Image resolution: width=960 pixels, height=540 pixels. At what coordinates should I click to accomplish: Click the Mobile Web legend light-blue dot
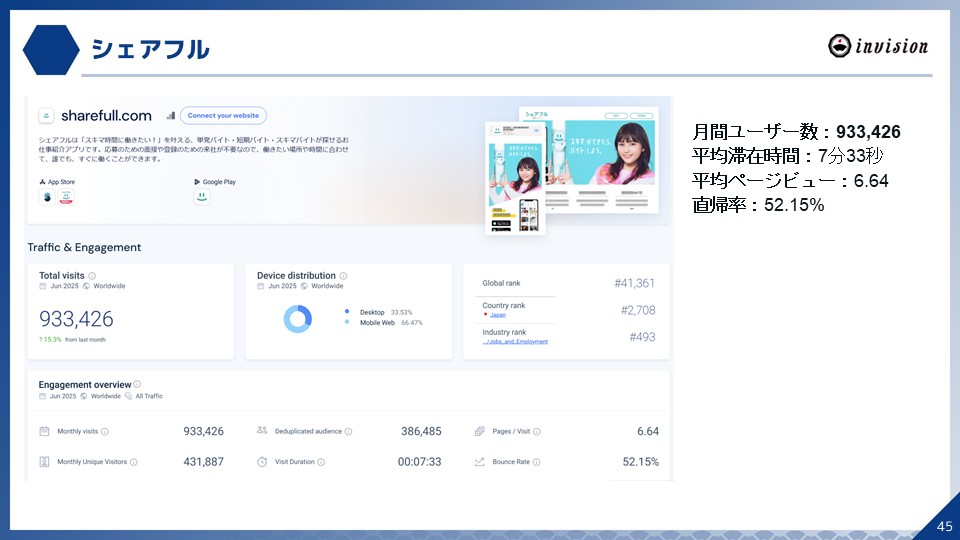pyautogui.click(x=347, y=322)
